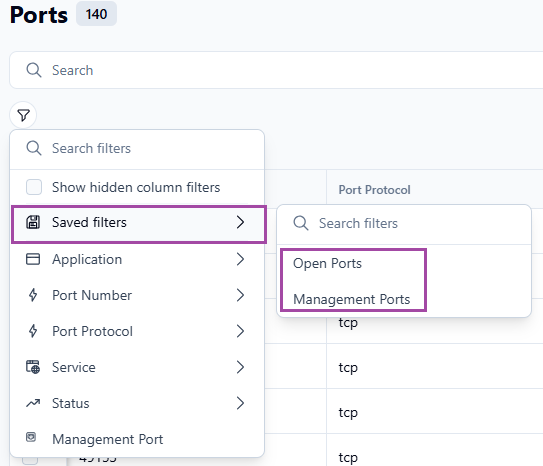Expand the Saved filters chevron
543x466 pixels.
[240, 222]
